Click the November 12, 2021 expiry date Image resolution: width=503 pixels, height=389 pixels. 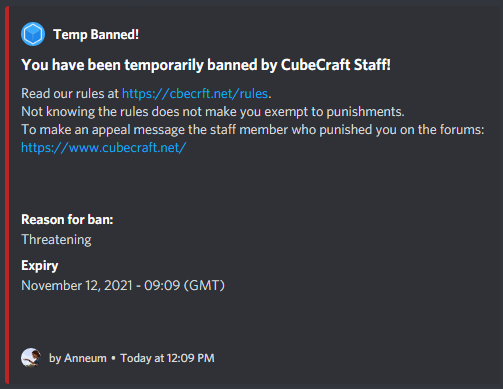pos(77,286)
